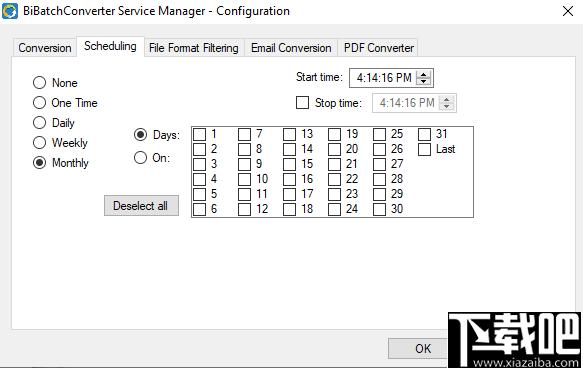Select the Days: radio option
The height and width of the screenshot is (368, 583).
click(140, 135)
